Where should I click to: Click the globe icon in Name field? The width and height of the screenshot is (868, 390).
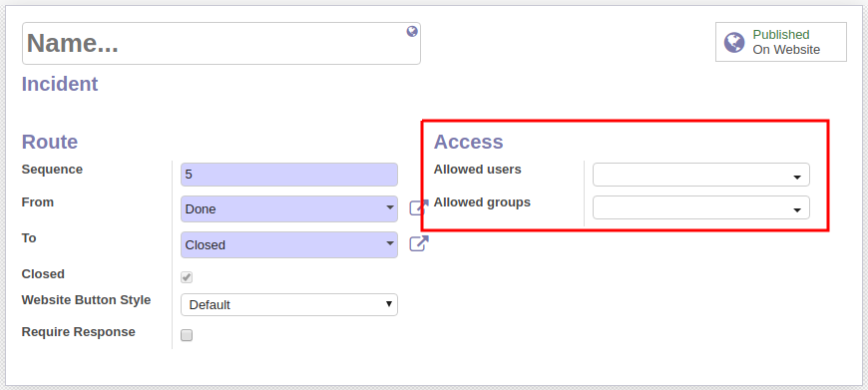[x=412, y=32]
